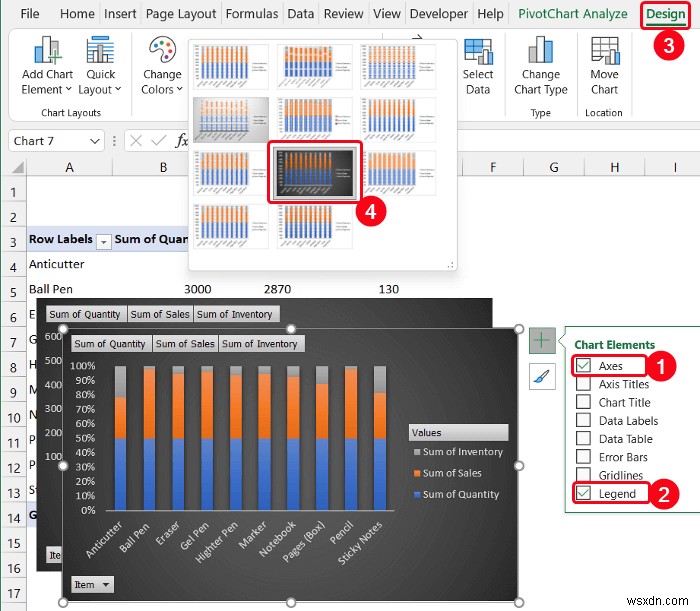Open the Name Box dropdown arrow
The height and width of the screenshot is (611, 700).
[94, 141]
